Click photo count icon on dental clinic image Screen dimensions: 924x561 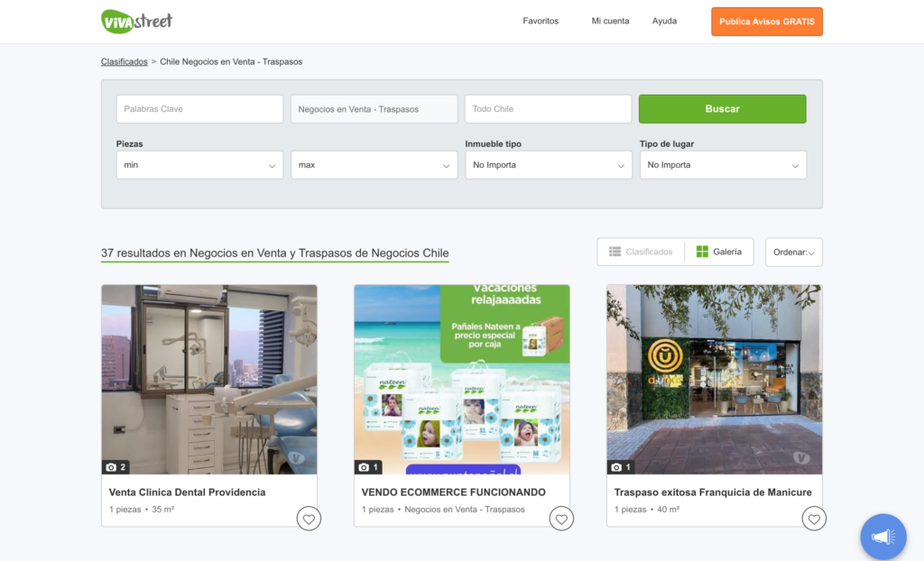click(116, 467)
